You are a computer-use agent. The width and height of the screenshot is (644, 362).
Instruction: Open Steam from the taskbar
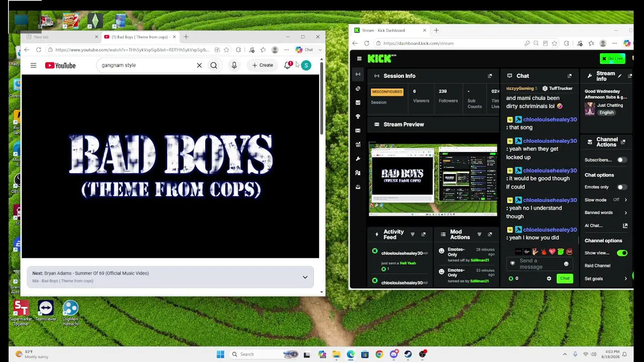[x=408, y=354]
